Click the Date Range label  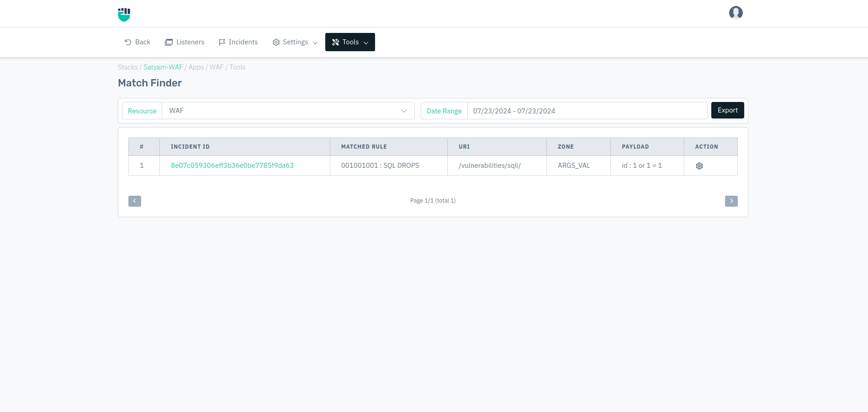pos(444,111)
